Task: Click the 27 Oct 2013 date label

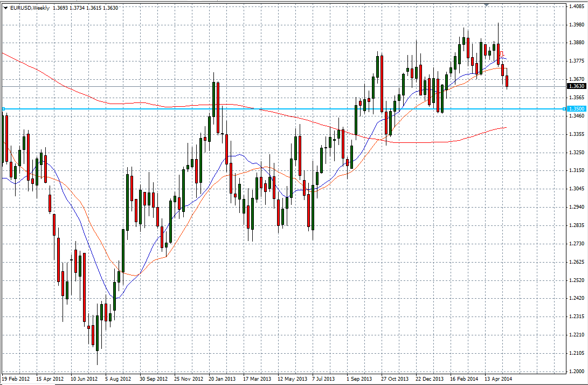Action: 395,379
